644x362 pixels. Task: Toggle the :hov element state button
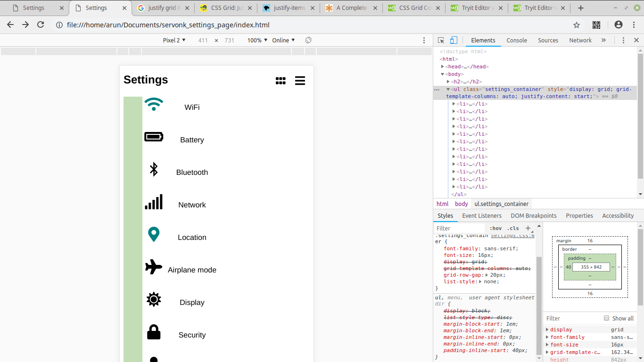[x=496, y=228]
